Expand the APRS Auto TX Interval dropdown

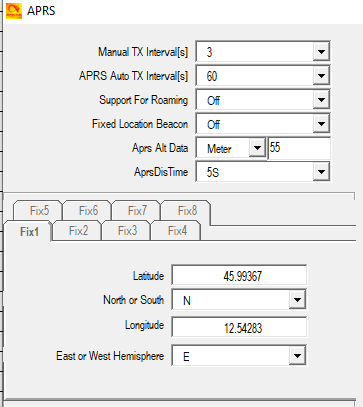pyautogui.click(x=263, y=76)
